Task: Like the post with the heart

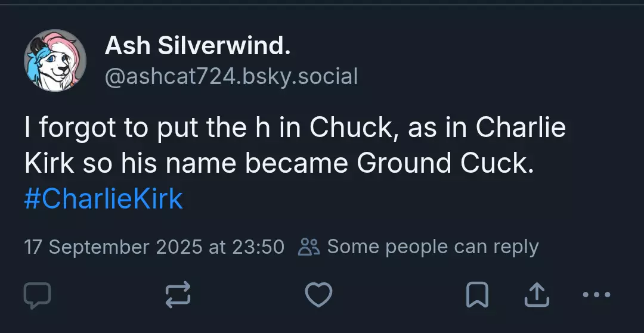Action: click(318, 295)
